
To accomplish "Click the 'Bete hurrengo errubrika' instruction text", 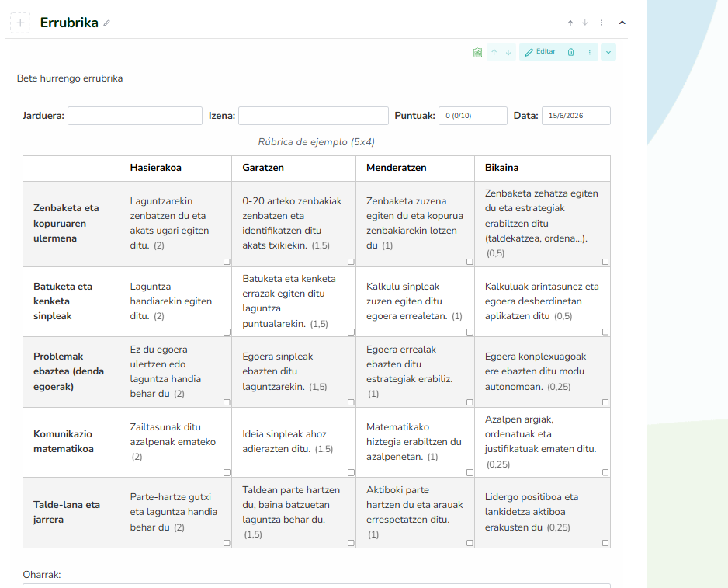I will [x=70, y=78].
